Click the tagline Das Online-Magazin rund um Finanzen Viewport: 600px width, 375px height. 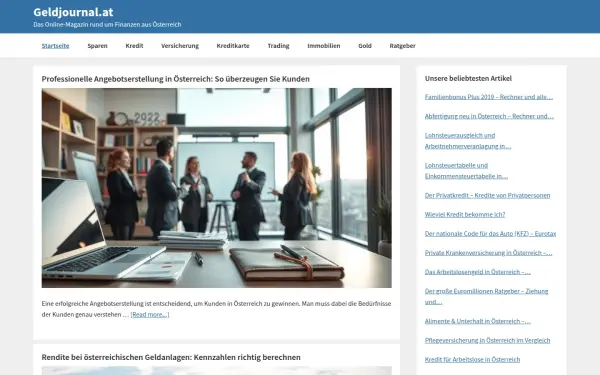click(x=107, y=24)
